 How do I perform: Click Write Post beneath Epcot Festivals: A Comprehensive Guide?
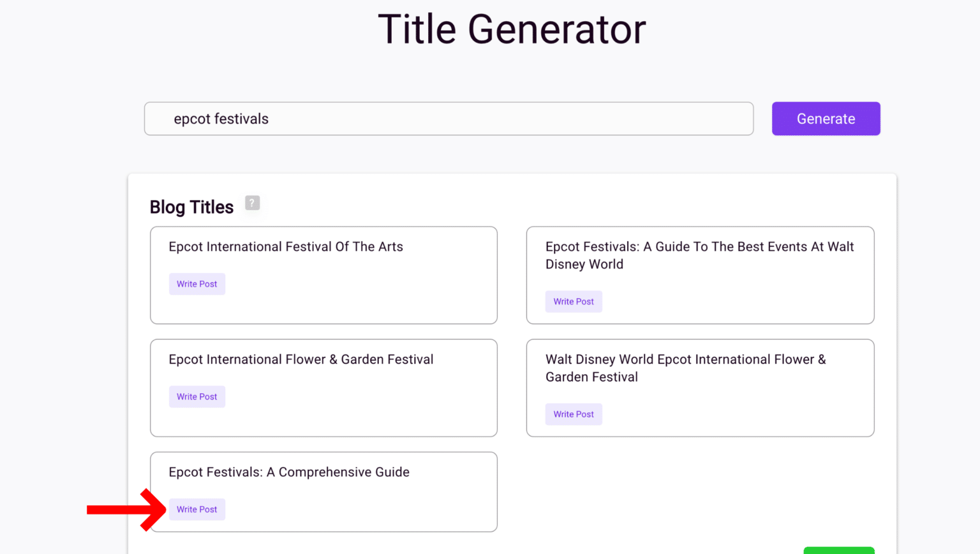(x=197, y=509)
